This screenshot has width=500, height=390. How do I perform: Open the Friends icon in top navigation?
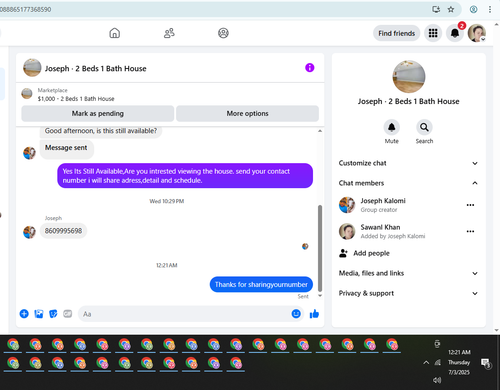[169, 33]
